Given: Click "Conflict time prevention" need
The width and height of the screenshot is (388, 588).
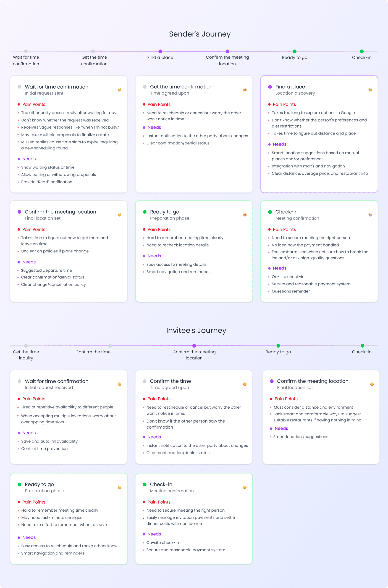Looking at the screenshot, I should click(x=44, y=449).
